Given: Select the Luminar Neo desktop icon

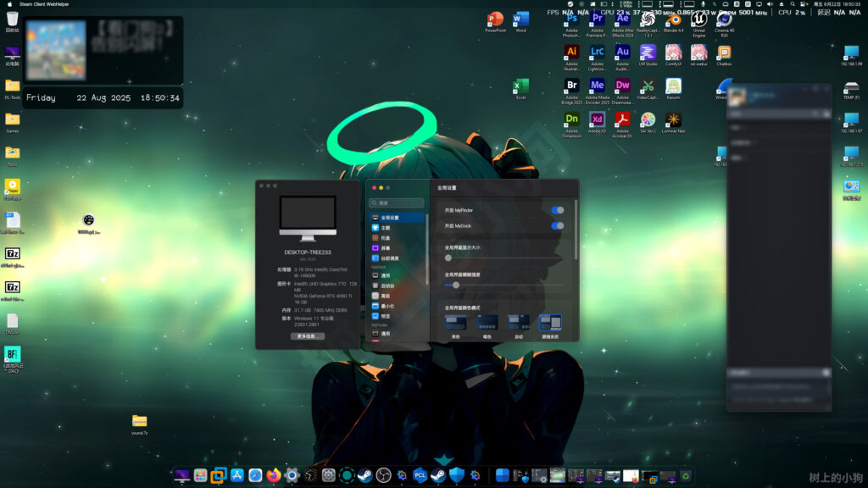Looking at the screenshot, I should point(673,123).
